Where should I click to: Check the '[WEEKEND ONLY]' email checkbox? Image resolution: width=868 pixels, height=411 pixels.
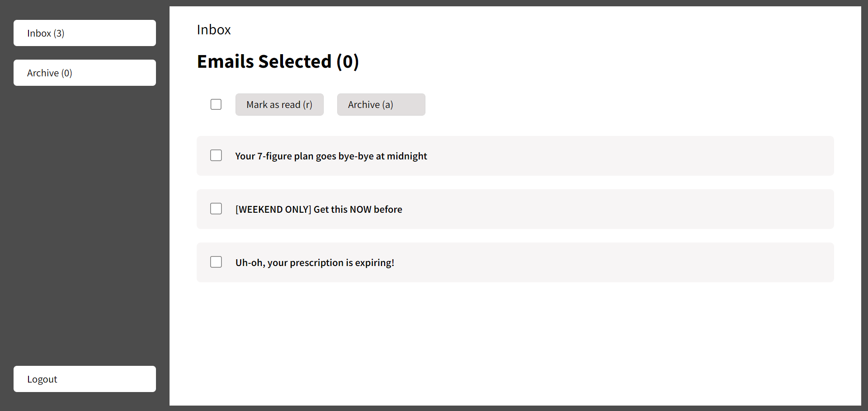click(216, 209)
